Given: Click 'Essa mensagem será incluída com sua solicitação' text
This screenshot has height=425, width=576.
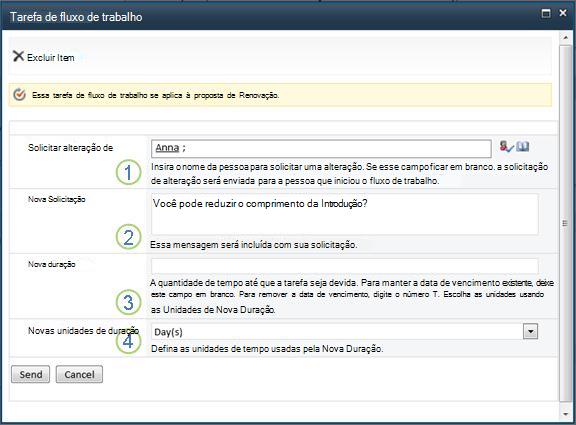Looking at the screenshot, I should pyautogui.click(x=253, y=245).
